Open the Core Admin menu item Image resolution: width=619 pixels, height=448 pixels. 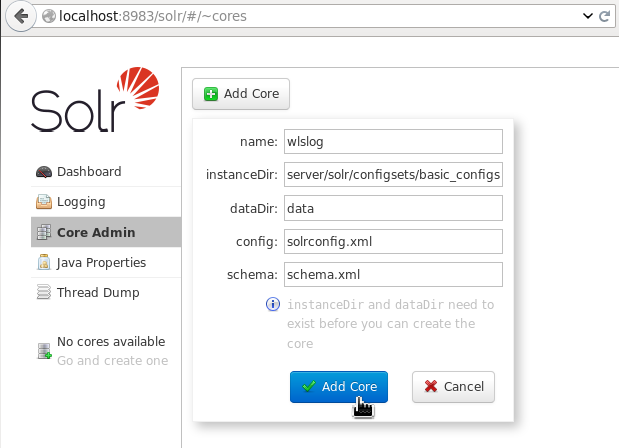[96, 233]
